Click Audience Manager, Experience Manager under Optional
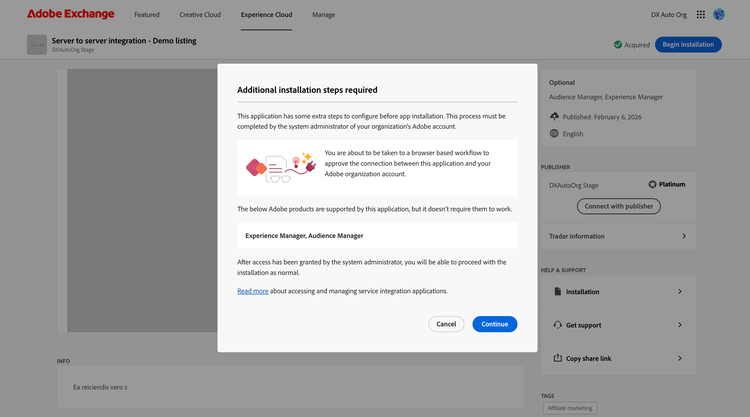The height and width of the screenshot is (417, 750). pyautogui.click(x=606, y=97)
